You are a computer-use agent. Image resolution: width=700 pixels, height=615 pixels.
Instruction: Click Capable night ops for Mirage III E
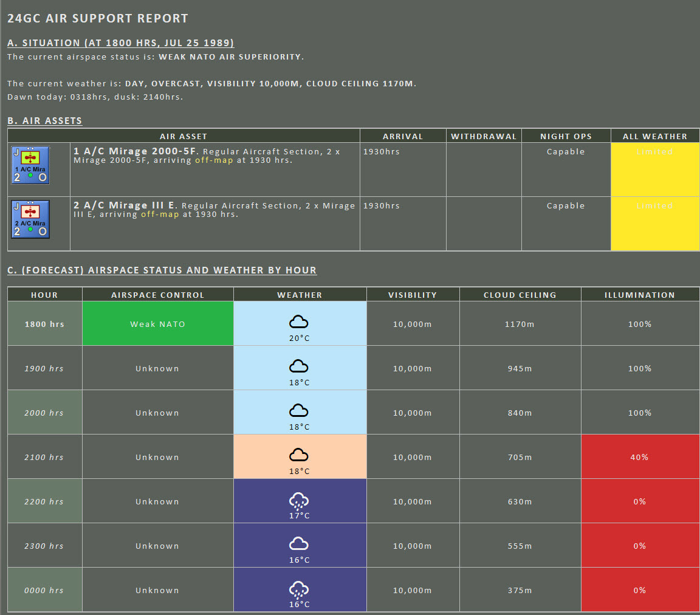(x=566, y=205)
